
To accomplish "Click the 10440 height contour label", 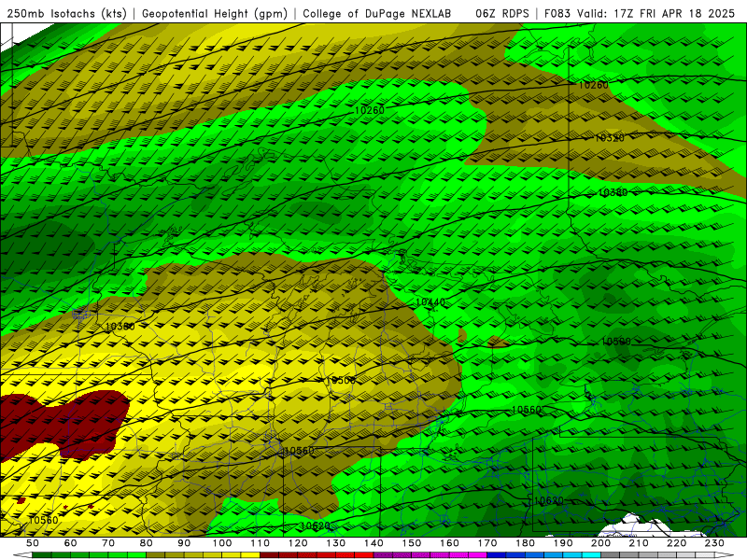I will click(430, 301).
